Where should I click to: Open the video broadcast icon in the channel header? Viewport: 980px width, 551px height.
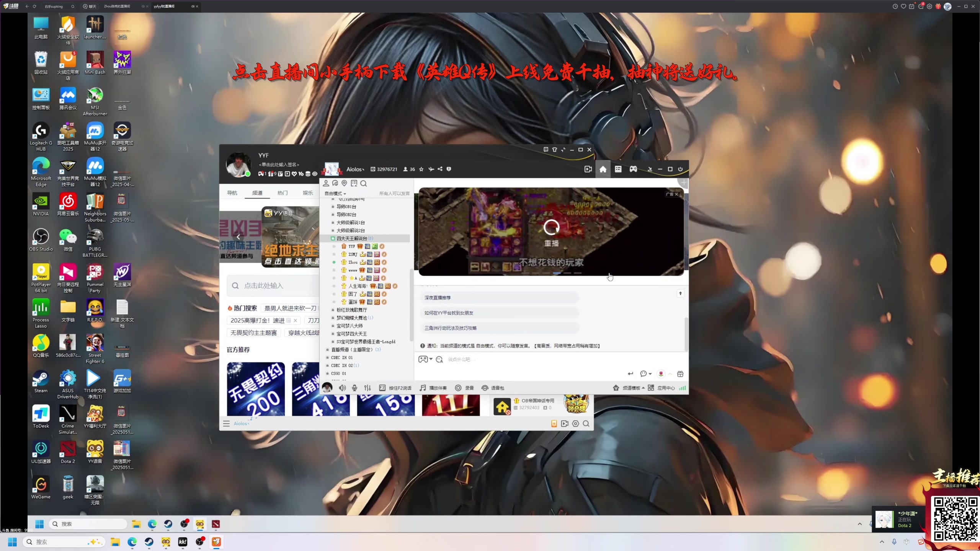[x=588, y=169]
